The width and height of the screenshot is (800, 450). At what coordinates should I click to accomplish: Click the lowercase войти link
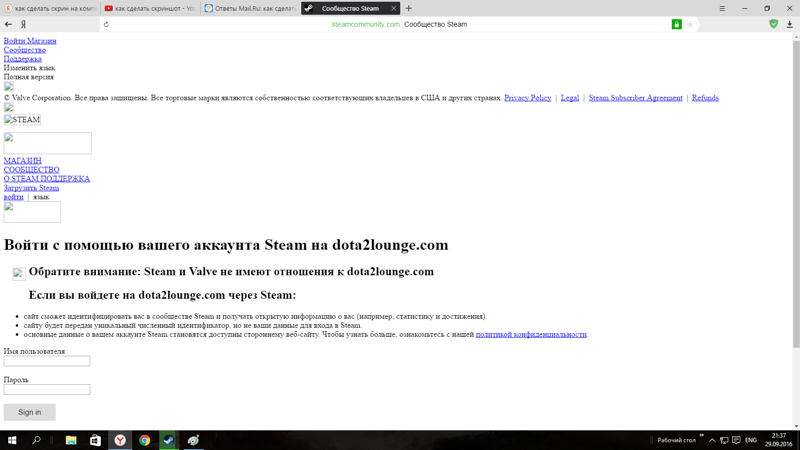[13, 197]
